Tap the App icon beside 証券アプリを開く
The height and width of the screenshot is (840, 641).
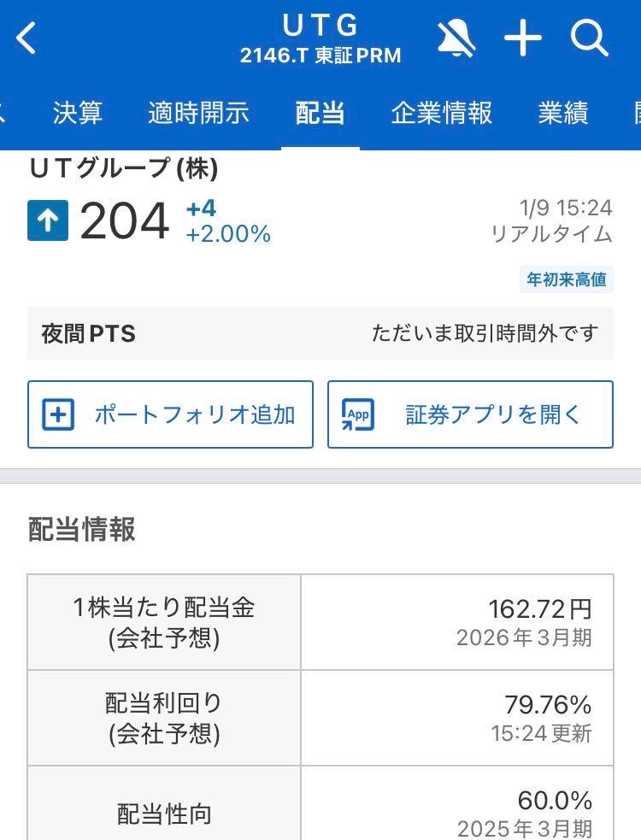pos(360,414)
